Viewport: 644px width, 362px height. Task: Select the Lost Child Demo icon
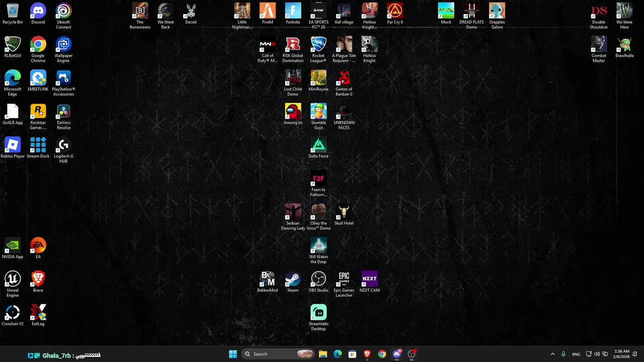(293, 83)
